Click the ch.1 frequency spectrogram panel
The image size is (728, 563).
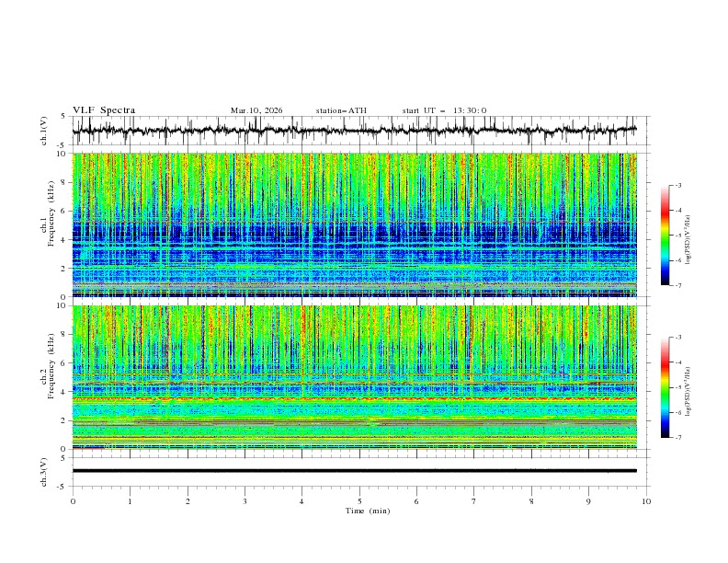(354, 224)
